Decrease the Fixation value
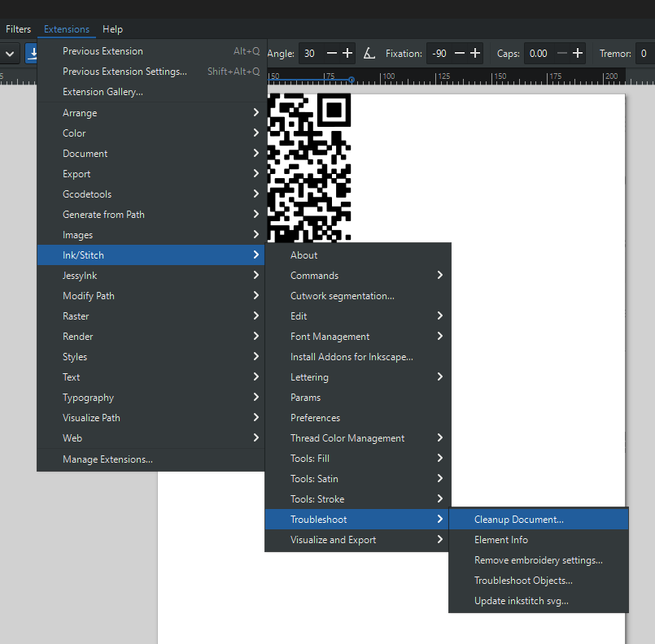Viewport: 655px width, 644px height. point(460,54)
